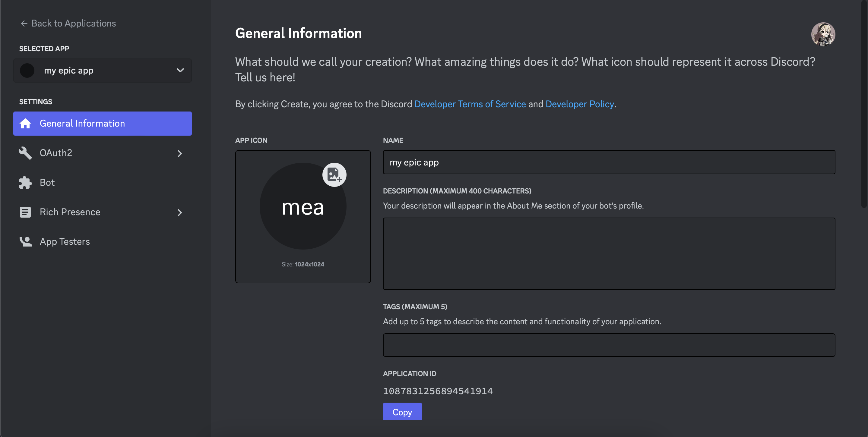This screenshot has width=868, height=437.
Task: Click the dark app icon in selector
Action: click(27, 71)
